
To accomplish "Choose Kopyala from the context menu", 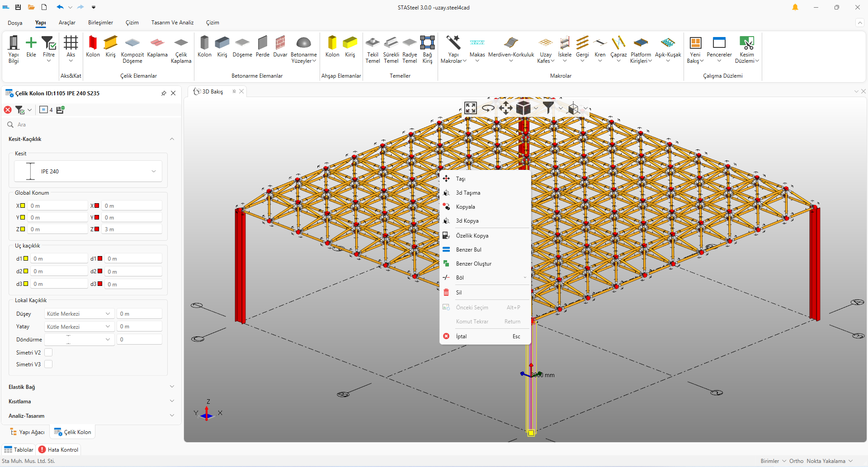I will [x=466, y=207].
